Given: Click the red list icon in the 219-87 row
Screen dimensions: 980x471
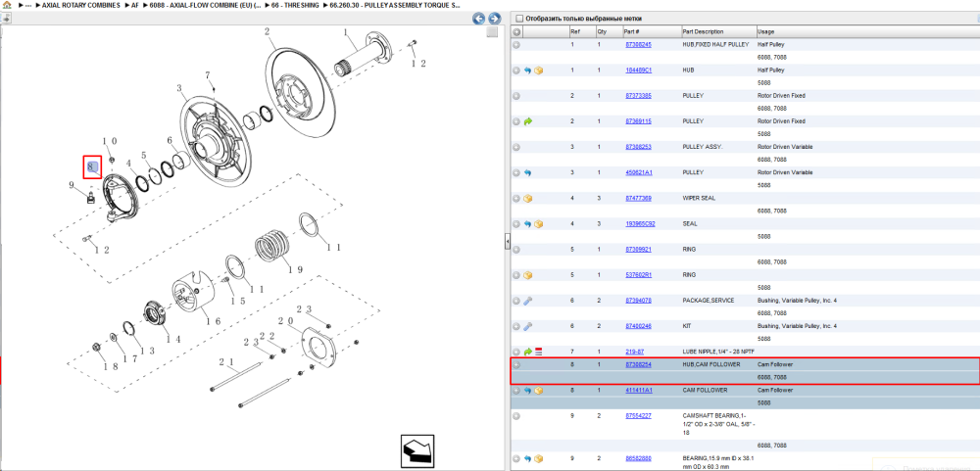Looking at the screenshot, I should click(538, 353).
